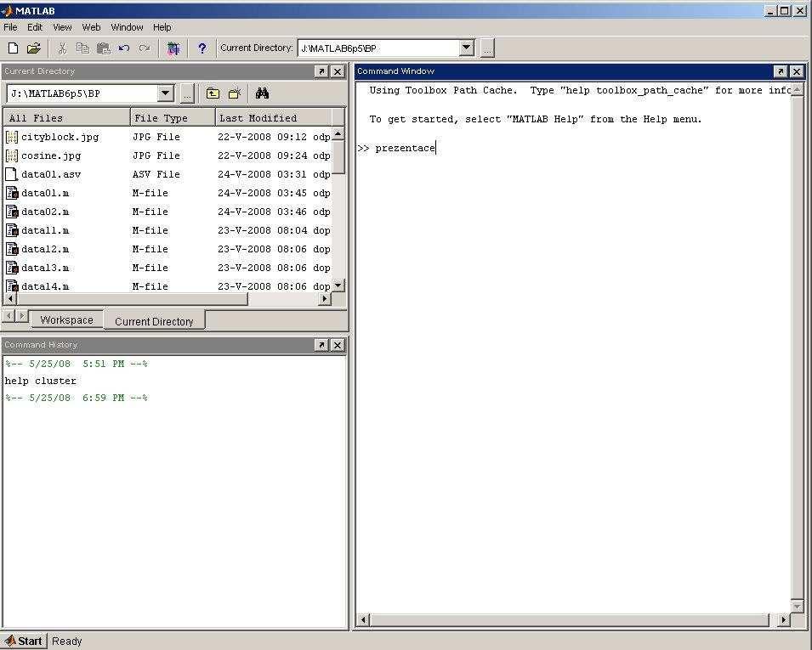
Task: Select data11.m file icon
Action: pyautogui.click(x=11, y=230)
